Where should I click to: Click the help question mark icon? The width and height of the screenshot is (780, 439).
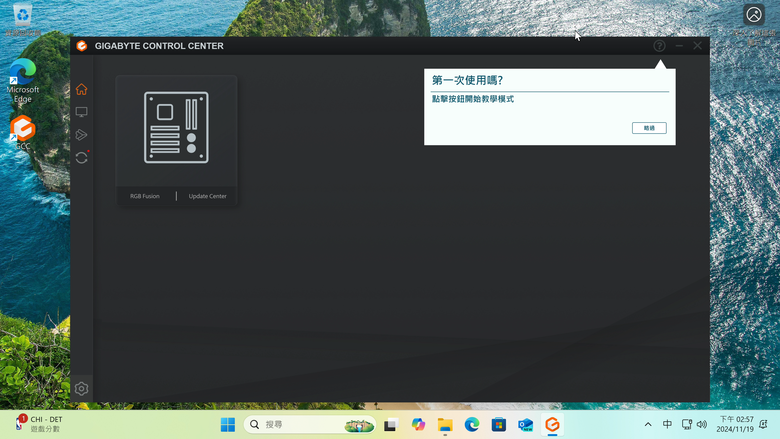point(659,46)
